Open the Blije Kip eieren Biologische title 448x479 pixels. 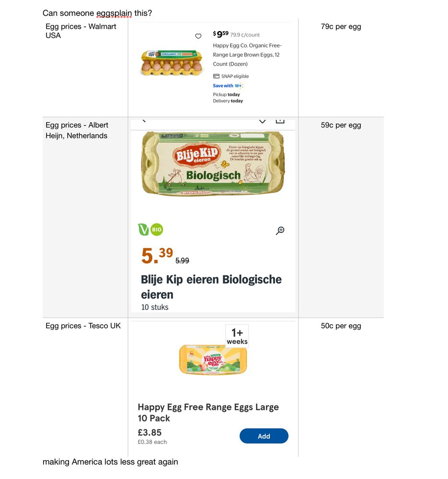tap(211, 286)
